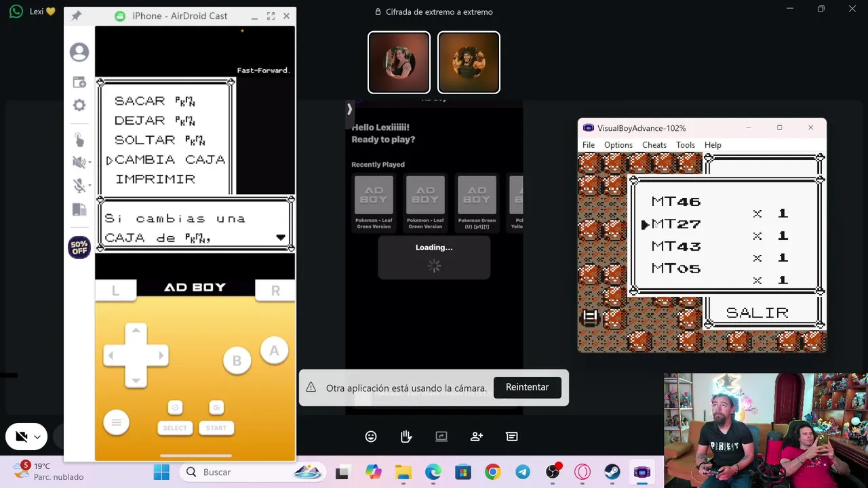Tap the START button on the emulator
868x488 pixels.
click(x=216, y=428)
